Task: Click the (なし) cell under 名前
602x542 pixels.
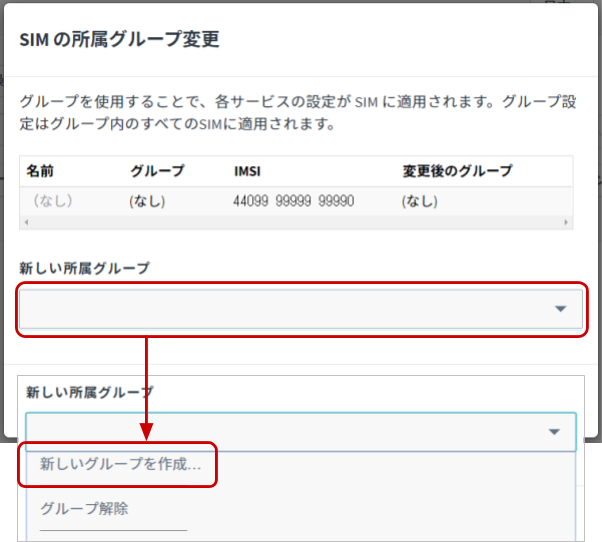Action: pyautogui.click(x=53, y=201)
